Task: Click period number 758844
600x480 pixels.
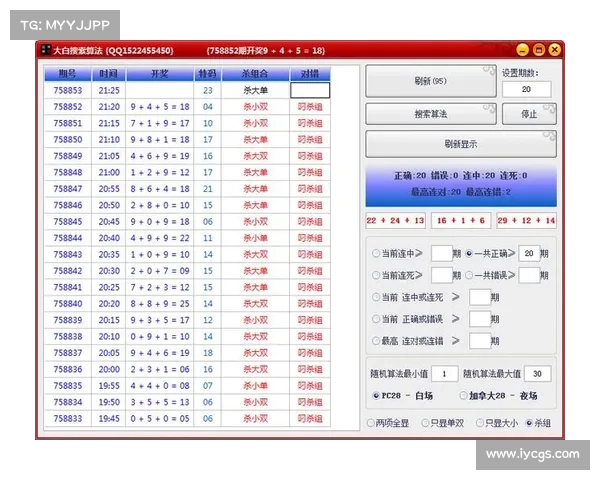Action: tap(68, 238)
